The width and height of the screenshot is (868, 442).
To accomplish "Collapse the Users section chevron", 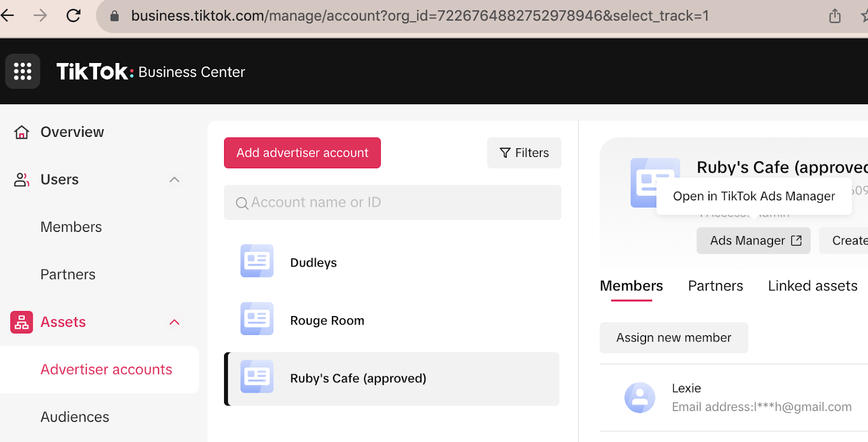I will tap(174, 180).
